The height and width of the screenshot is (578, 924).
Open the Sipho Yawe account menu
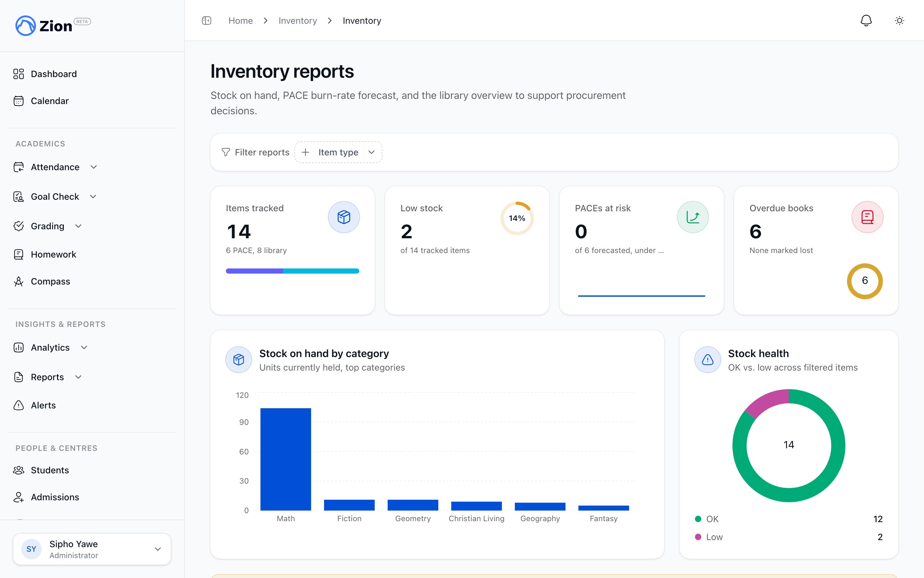[92, 549]
